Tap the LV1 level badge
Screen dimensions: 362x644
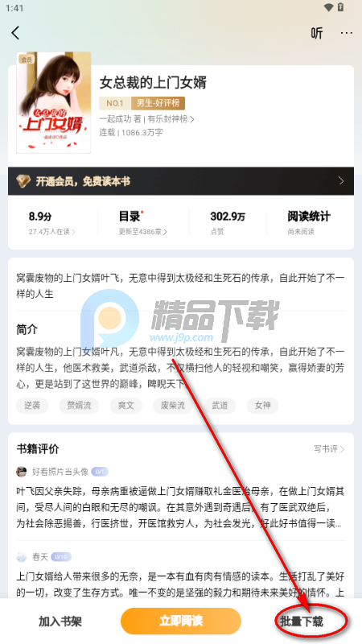pyautogui.click(x=99, y=472)
